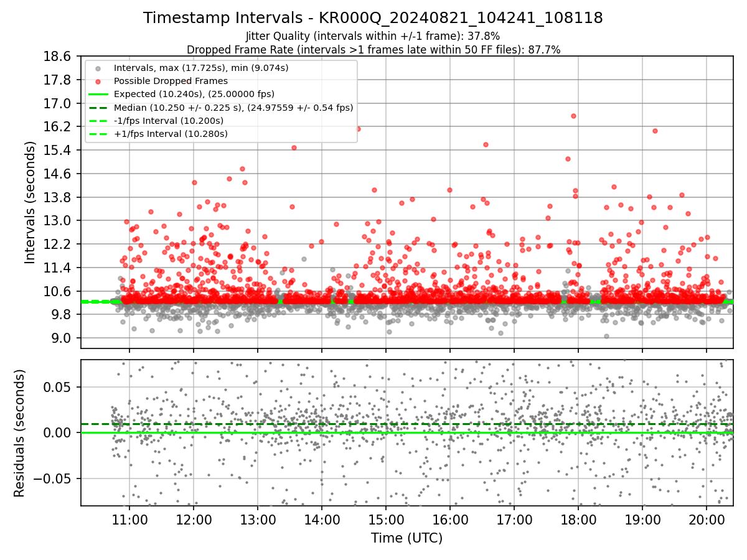
Task: Click the red point near 16.0s after 19:00
Action: [x=655, y=131]
